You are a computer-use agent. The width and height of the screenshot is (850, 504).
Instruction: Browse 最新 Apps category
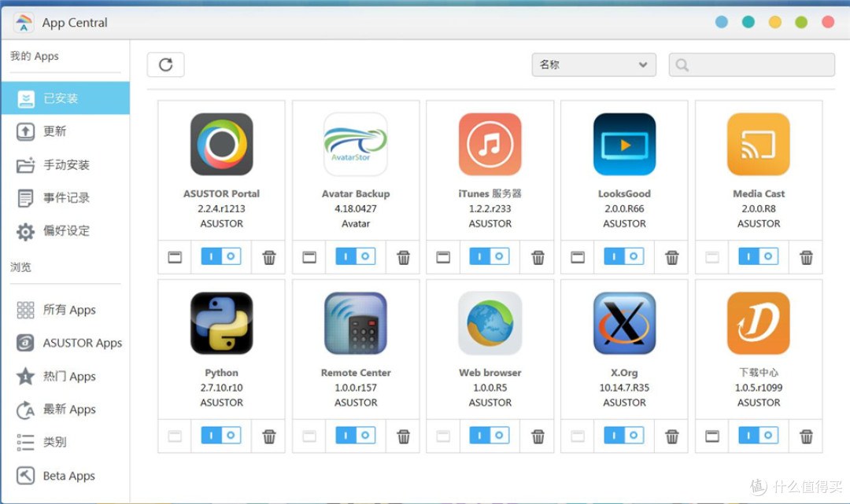(x=65, y=410)
